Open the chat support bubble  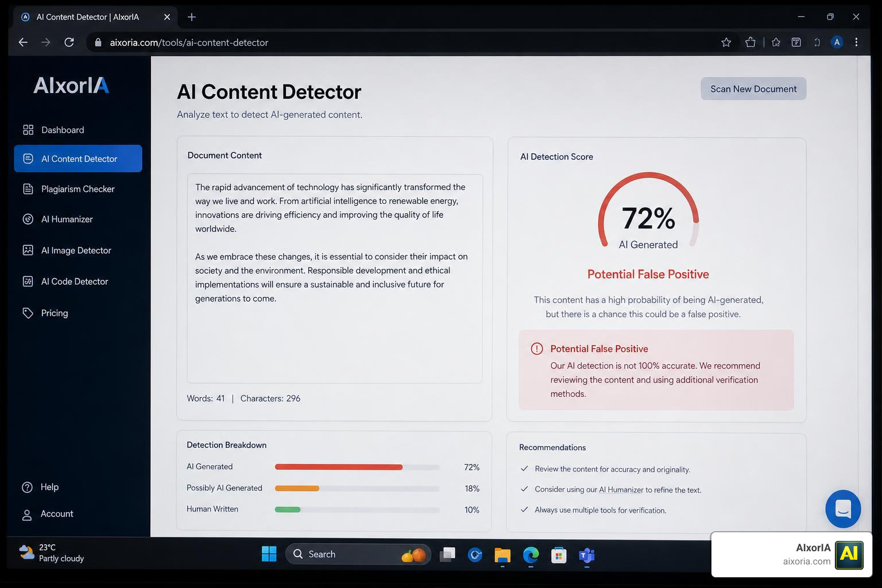tap(843, 509)
